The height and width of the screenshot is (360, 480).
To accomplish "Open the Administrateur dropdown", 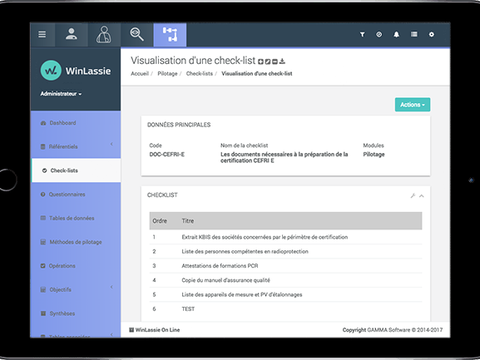I will click(x=61, y=94).
